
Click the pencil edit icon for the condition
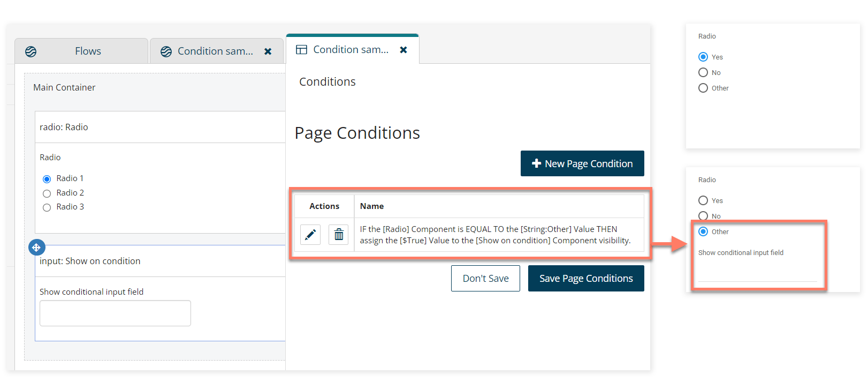[x=310, y=235]
